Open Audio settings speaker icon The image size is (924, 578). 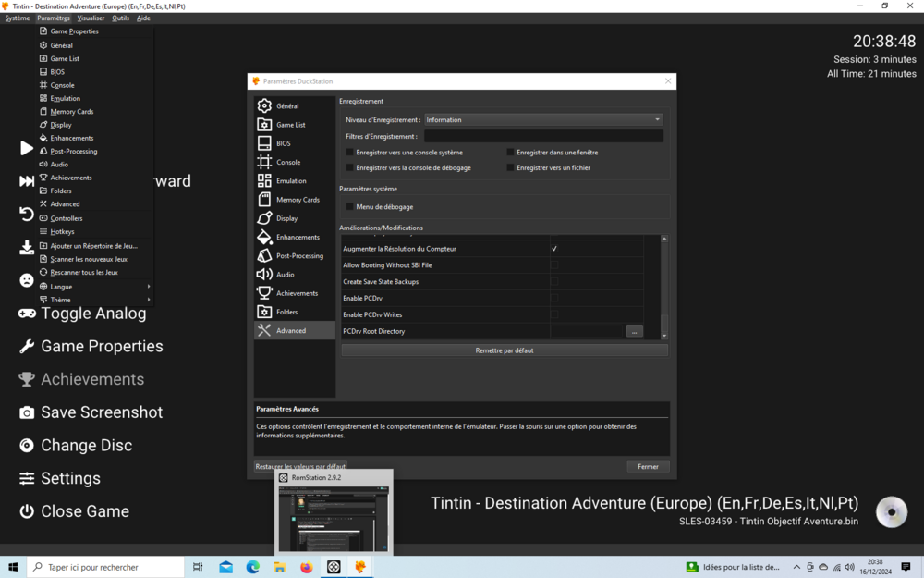pyautogui.click(x=264, y=275)
